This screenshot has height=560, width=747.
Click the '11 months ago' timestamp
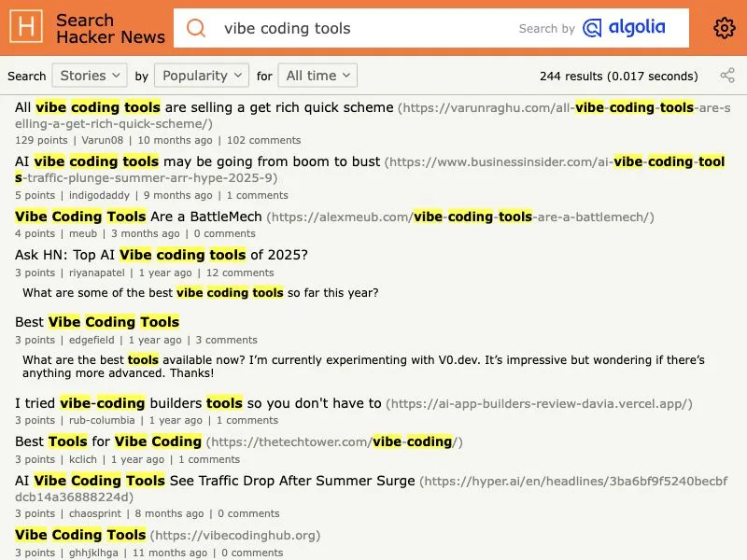pyautogui.click(x=170, y=553)
